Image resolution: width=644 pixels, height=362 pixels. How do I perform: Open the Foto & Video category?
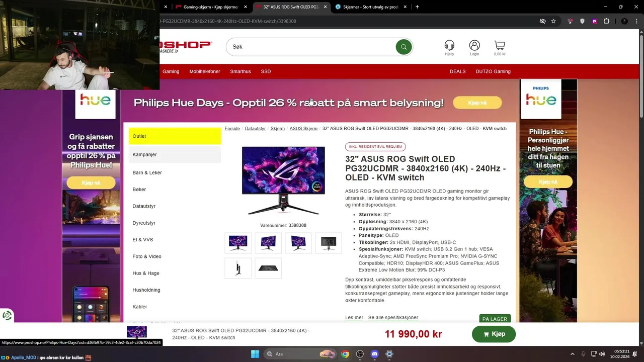[147, 256]
